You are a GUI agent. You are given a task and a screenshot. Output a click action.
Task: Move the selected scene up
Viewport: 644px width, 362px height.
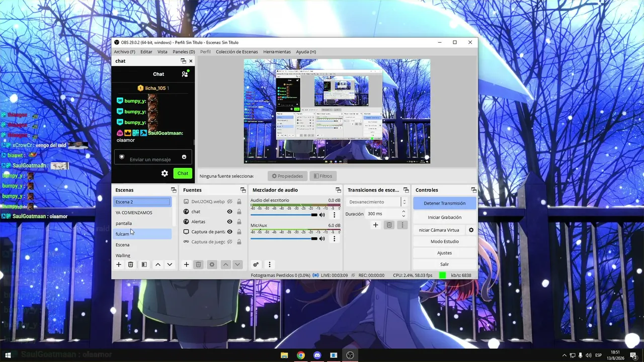[158, 264]
